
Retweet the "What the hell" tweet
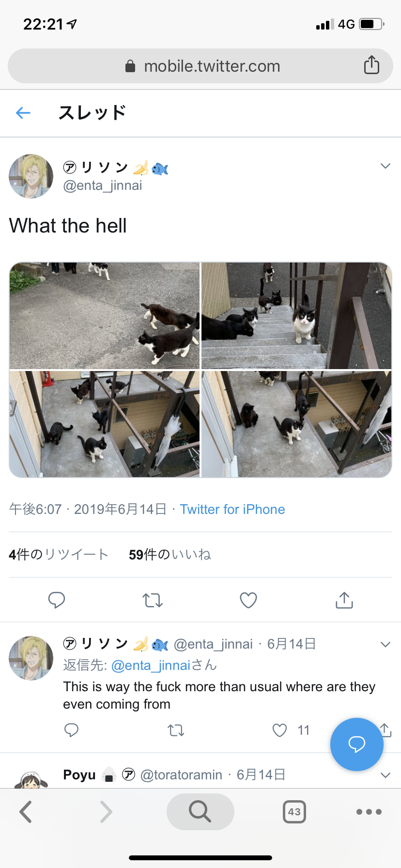153,600
